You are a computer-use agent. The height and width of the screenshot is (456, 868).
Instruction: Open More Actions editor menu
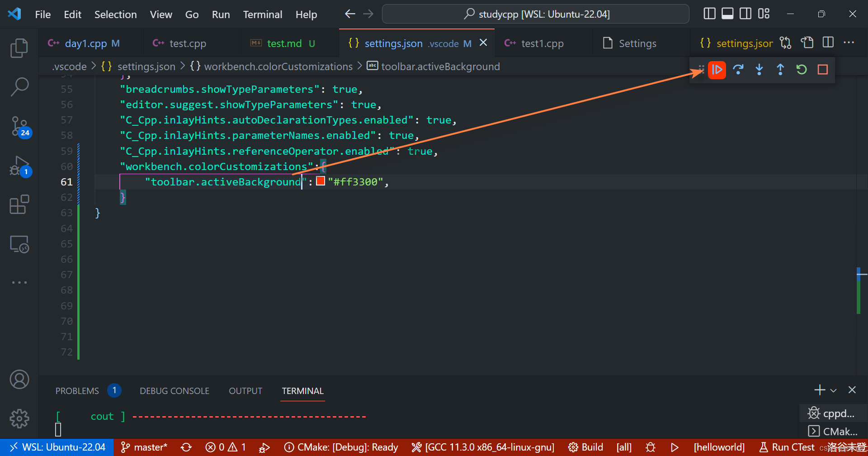849,43
